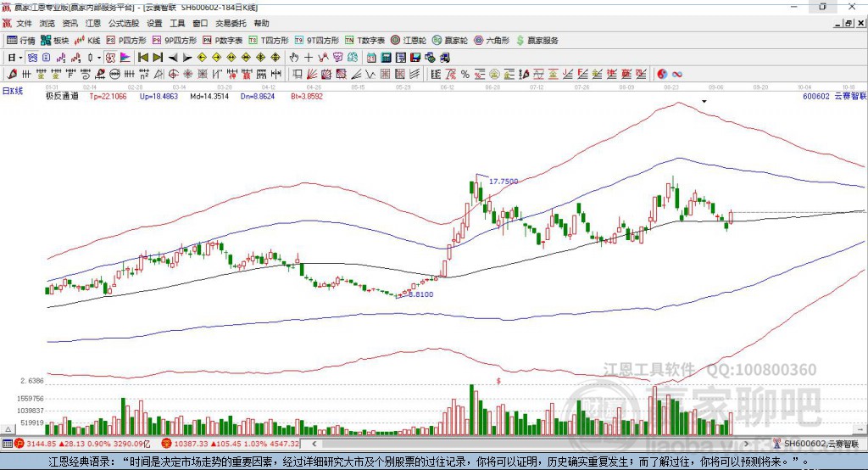Screen dimensions: 868x470
Task: Click the colored gradient triangle icon
Action: click(125, 58)
